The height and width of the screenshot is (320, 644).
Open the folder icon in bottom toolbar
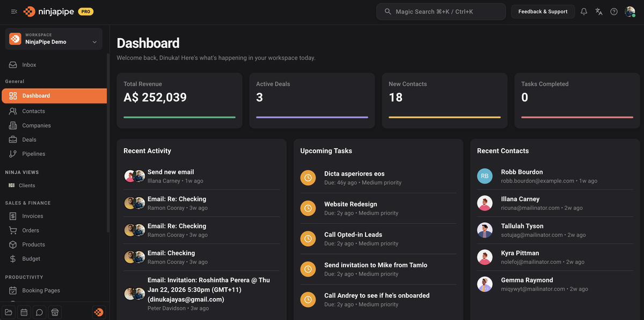[8, 312]
